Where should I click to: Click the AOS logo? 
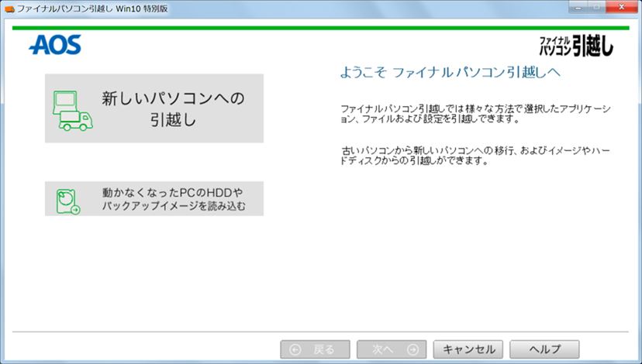pos(55,45)
